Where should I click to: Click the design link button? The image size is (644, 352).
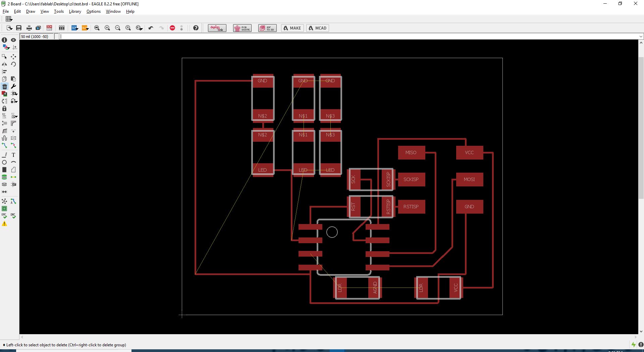(217, 28)
